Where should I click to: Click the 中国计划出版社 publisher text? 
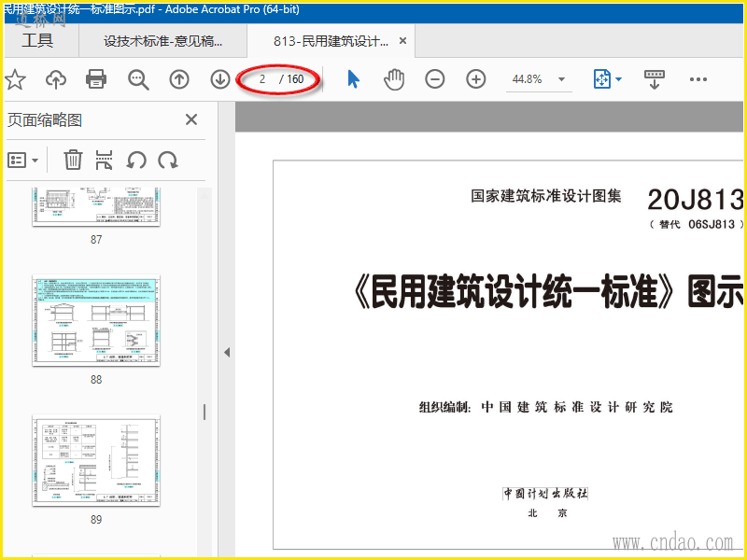point(545,494)
